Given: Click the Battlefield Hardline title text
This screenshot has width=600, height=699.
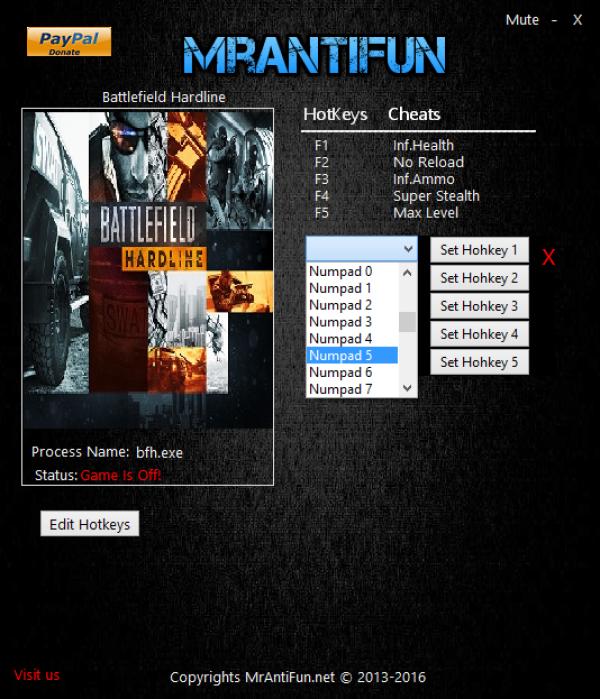Looking at the screenshot, I should coord(164,97).
